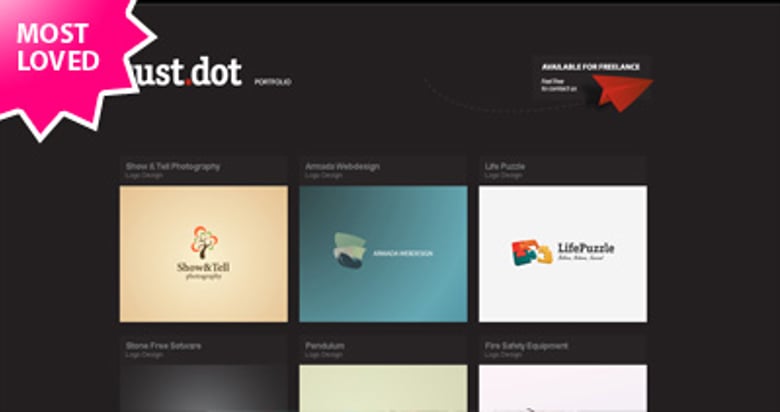Screen dimensions: 780x412
Task: Open the Show & Tell Photography thumbnail
Action: 204,254
